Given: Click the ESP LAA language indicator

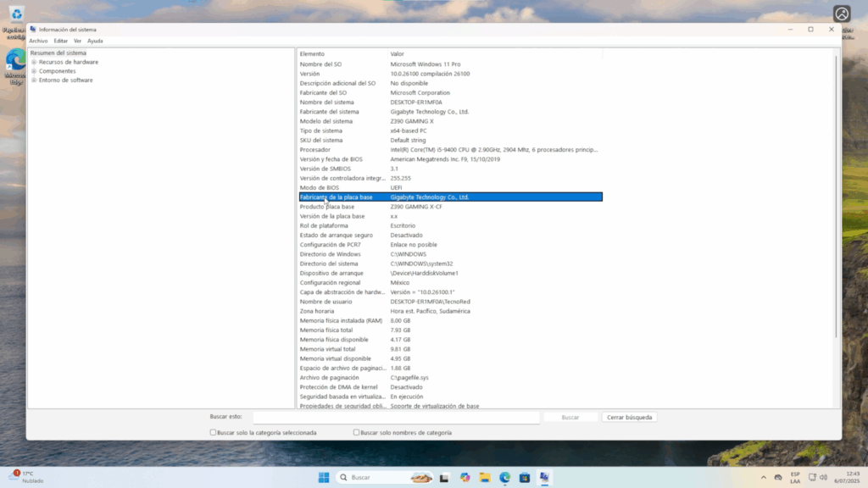Looking at the screenshot, I should tap(795, 478).
